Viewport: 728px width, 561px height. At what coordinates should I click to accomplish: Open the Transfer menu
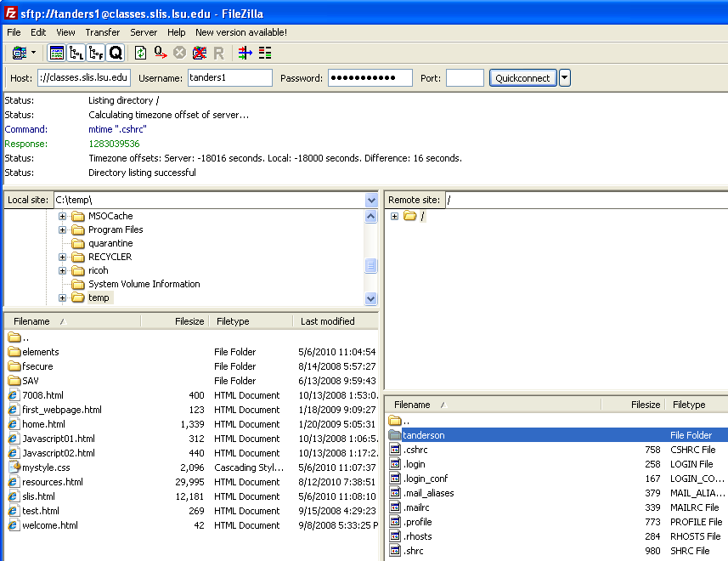click(102, 32)
